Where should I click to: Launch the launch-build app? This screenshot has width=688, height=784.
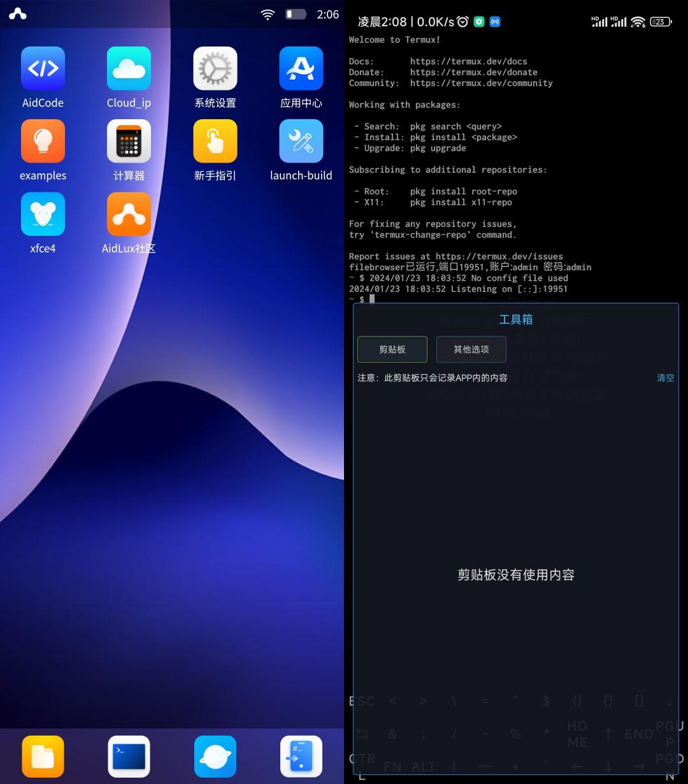click(x=301, y=141)
